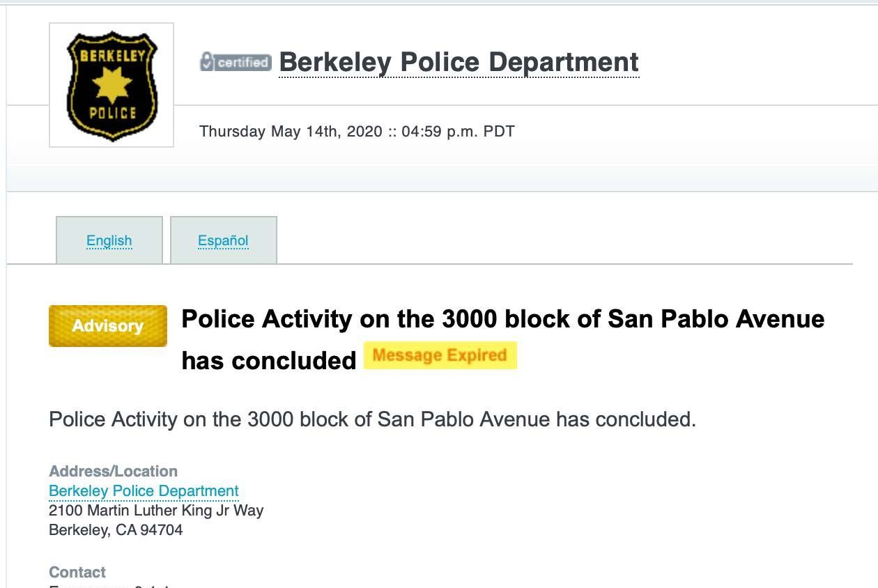Click the yellow Advisory badge
Screen dimensions: 878x588
click(108, 325)
